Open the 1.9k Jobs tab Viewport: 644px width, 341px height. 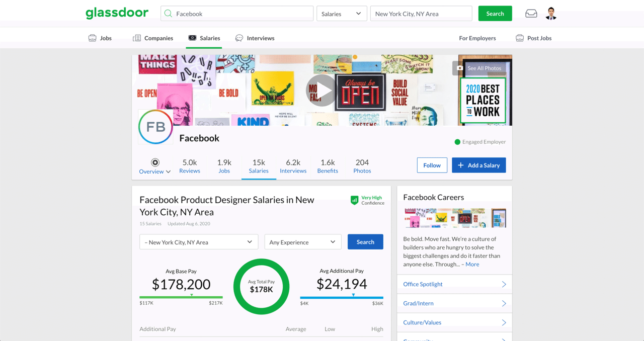tap(224, 166)
